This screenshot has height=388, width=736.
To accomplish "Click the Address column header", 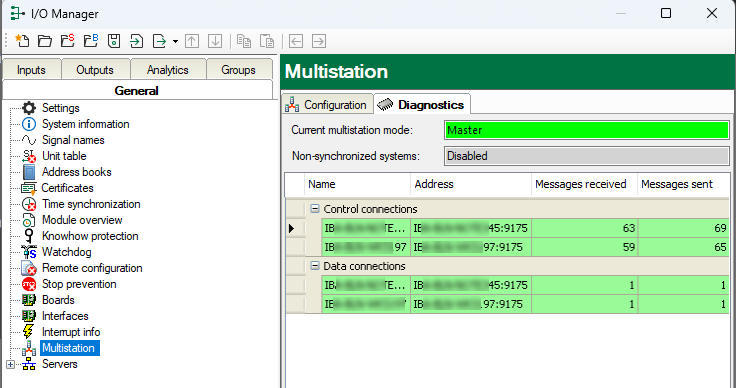I will click(471, 184).
